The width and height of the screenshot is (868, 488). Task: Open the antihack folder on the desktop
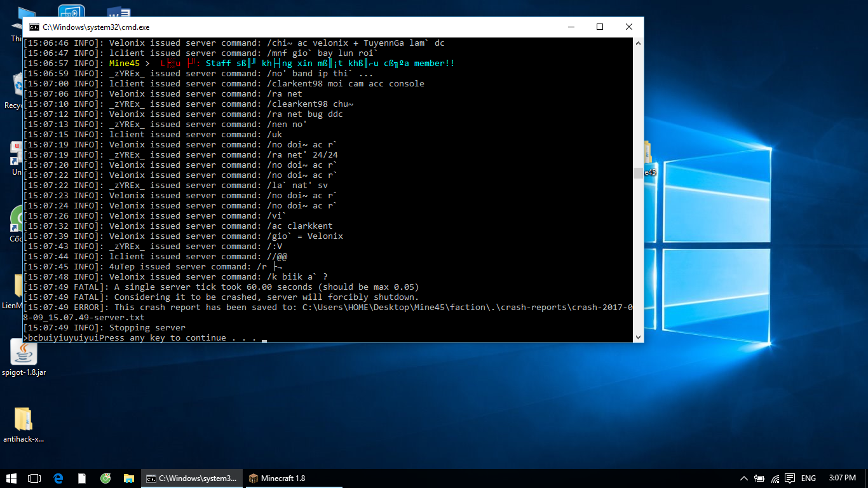(23, 420)
